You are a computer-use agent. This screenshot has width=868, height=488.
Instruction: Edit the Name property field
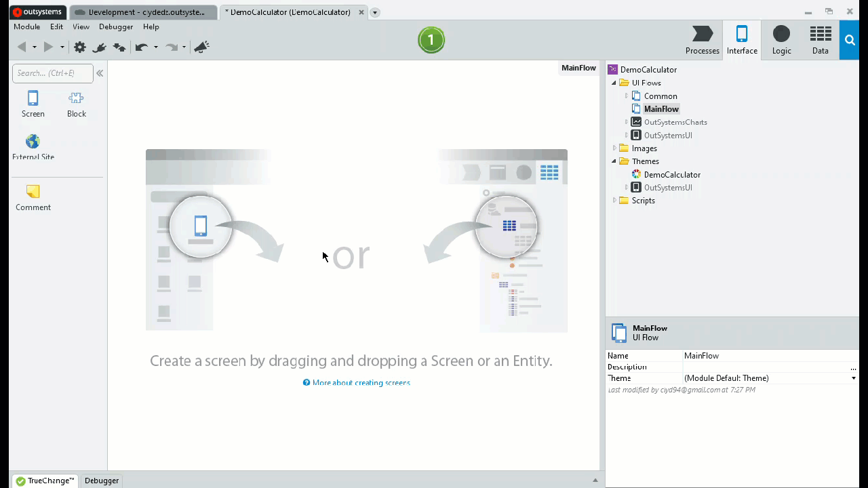click(x=770, y=356)
